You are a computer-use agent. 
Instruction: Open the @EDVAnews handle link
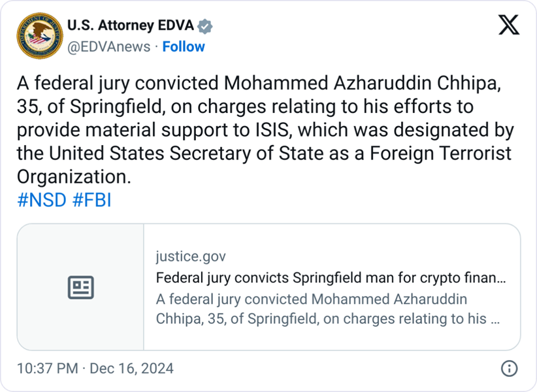click(x=108, y=46)
